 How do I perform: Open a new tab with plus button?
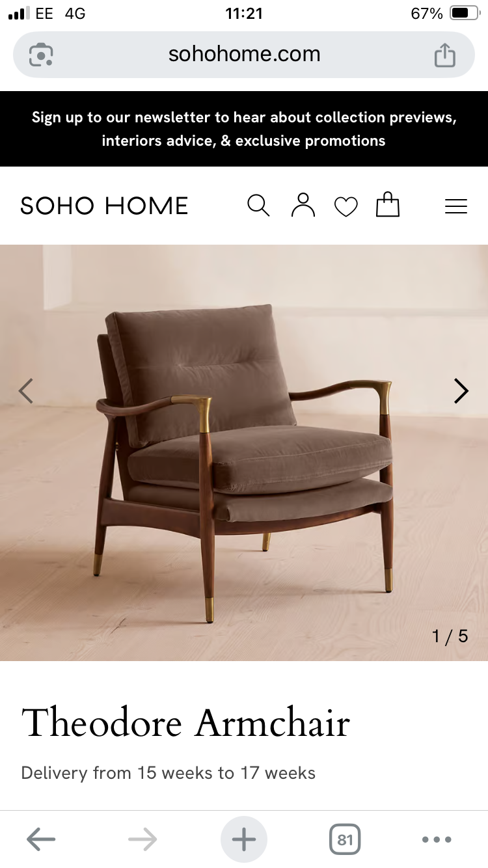click(244, 839)
